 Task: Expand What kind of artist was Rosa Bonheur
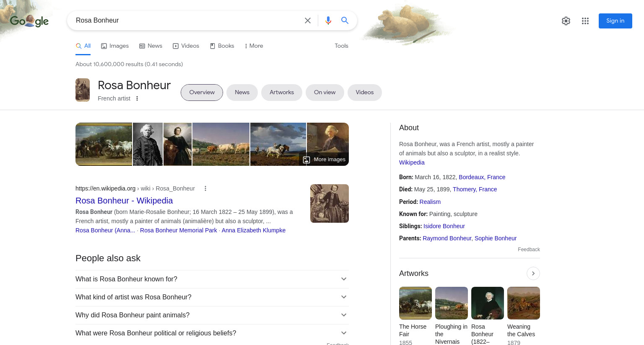pos(212,297)
